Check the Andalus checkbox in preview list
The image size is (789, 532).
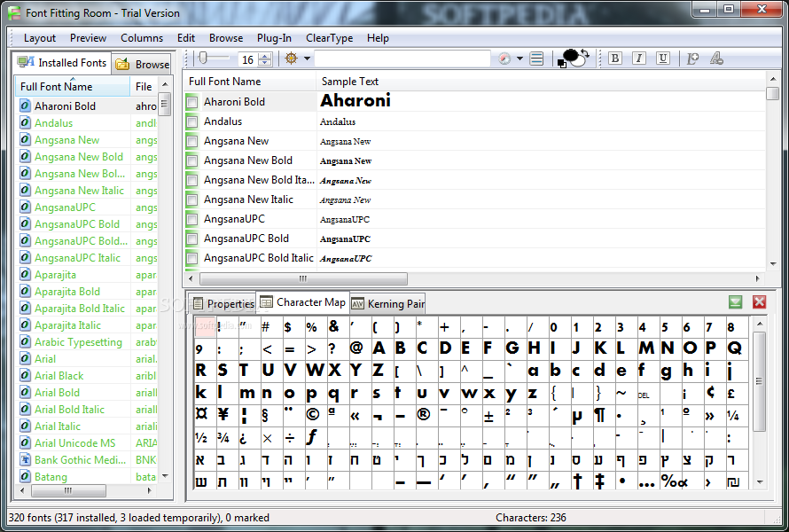pyautogui.click(x=191, y=122)
